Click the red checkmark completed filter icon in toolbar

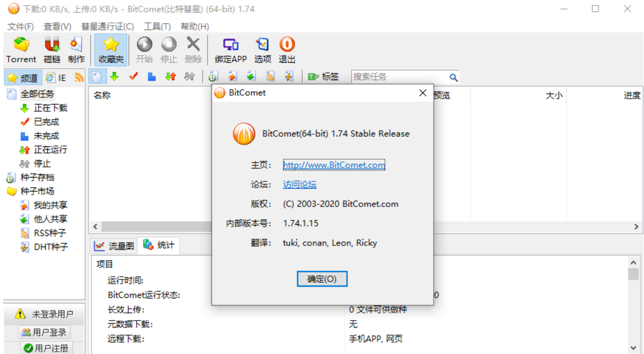pyautogui.click(x=133, y=77)
